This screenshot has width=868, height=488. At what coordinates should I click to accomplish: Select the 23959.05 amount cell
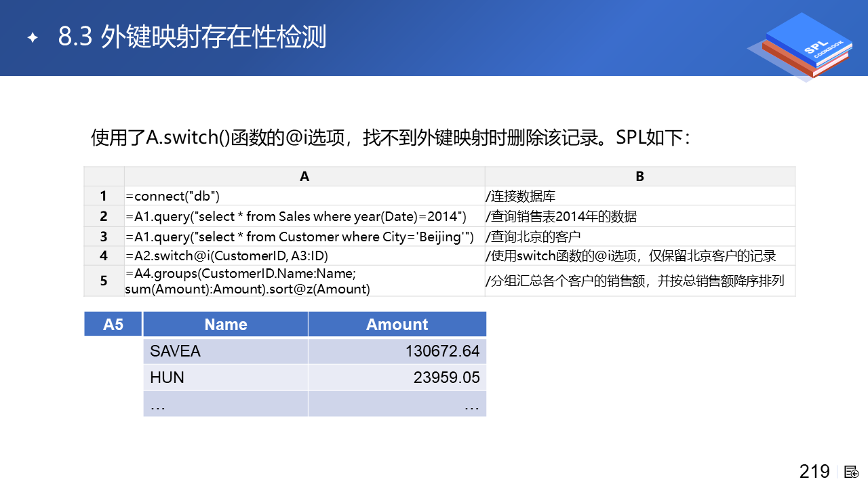click(397, 378)
